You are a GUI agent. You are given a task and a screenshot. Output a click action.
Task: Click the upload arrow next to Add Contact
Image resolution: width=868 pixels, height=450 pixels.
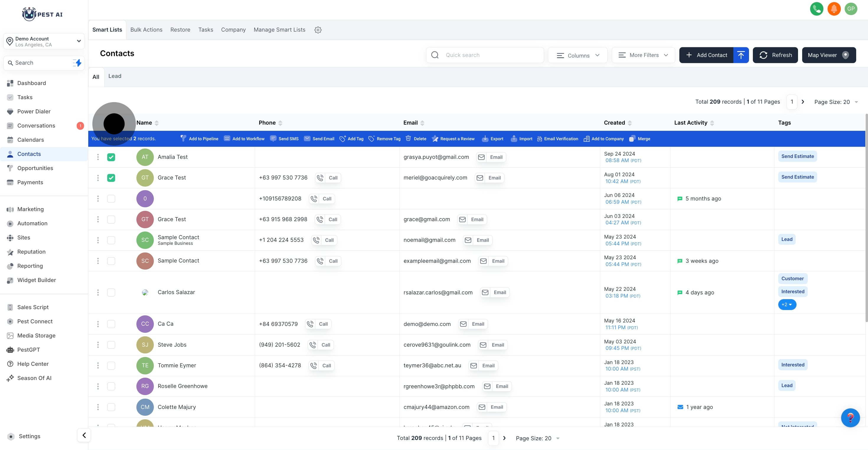click(x=741, y=55)
